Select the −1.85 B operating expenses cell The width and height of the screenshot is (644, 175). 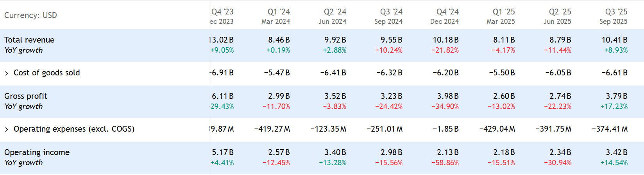coord(445,129)
